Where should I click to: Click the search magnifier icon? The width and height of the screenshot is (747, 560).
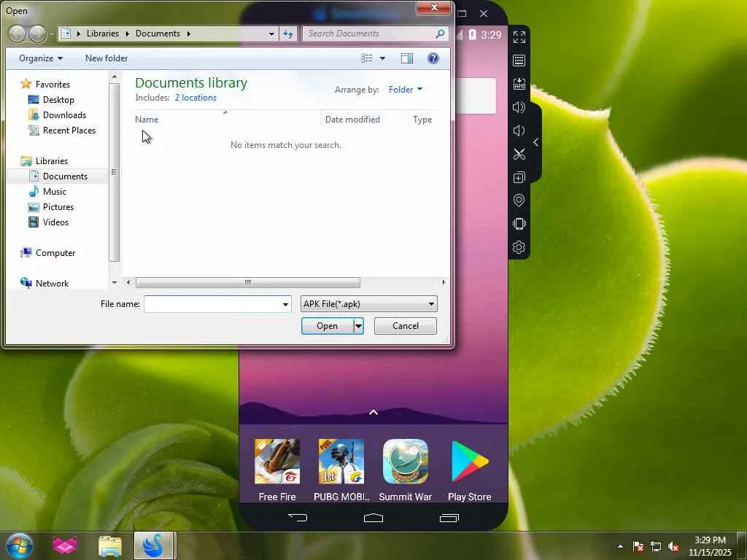point(440,34)
